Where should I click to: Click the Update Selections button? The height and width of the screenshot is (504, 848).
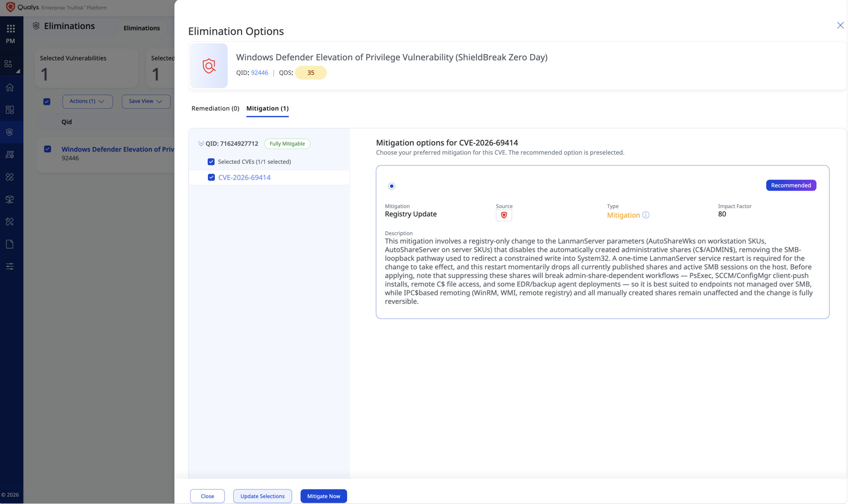point(262,496)
